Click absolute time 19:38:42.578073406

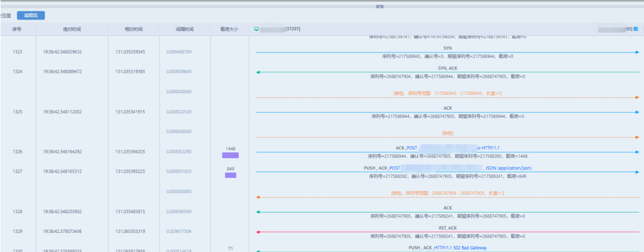pyautogui.click(x=63, y=232)
